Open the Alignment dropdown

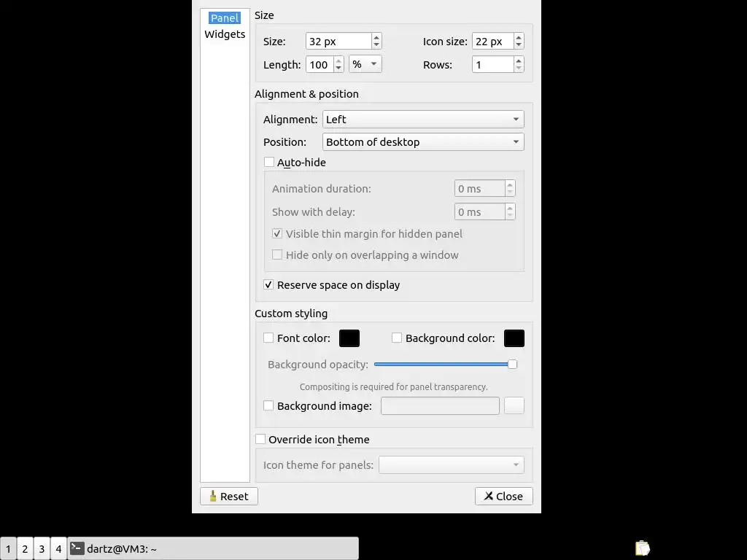(423, 120)
